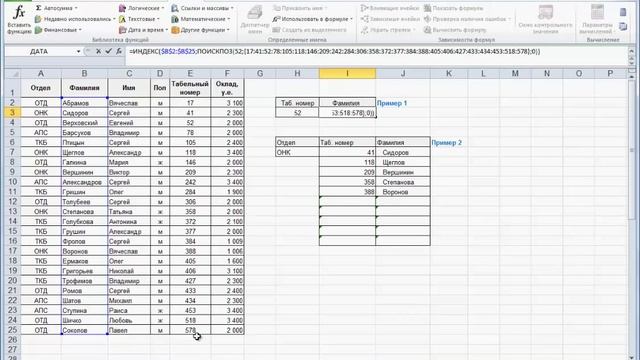Screen dimensions: 640x360
Task: Click cell Александров in column B
Action: tap(84, 182)
